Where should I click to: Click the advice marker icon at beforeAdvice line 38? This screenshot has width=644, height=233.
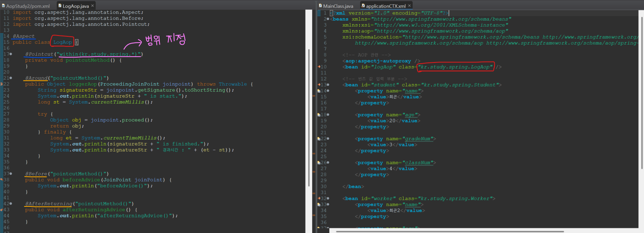pos(2,180)
